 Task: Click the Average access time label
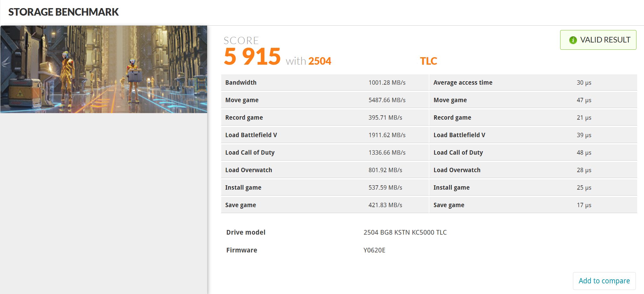click(463, 82)
